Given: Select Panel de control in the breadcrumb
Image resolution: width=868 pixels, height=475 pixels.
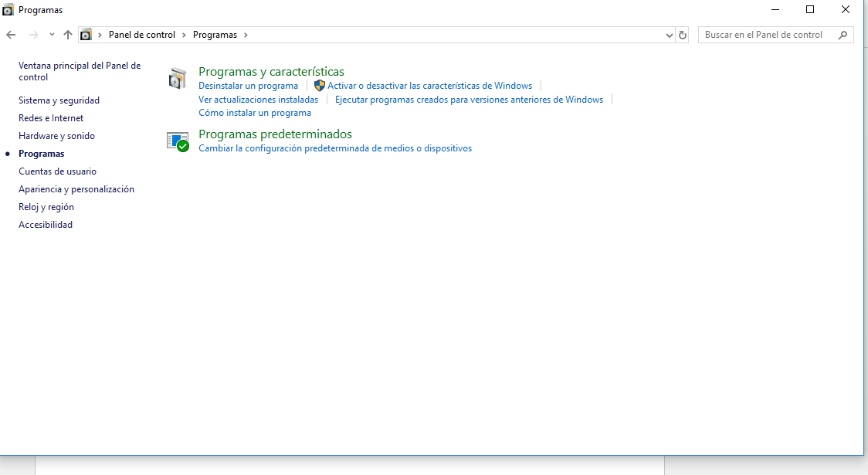Looking at the screenshot, I should point(142,35).
